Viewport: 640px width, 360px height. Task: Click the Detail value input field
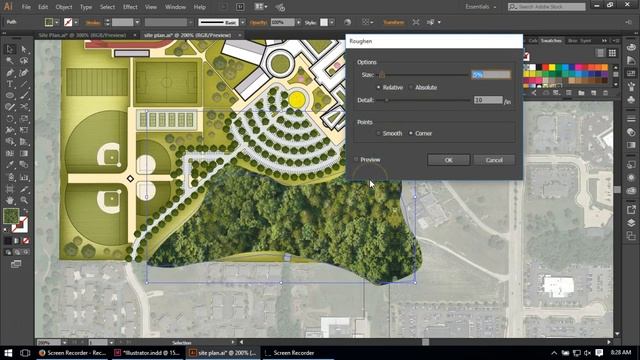(488, 100)
